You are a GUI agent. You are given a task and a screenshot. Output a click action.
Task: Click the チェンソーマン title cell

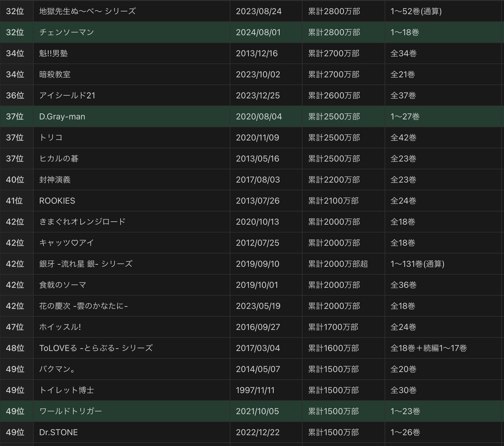[x=66, y=32]
